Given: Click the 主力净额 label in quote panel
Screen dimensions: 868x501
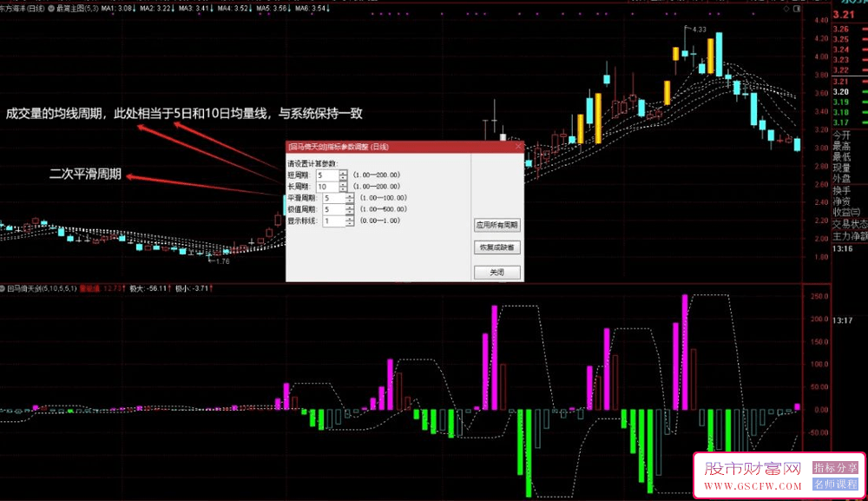Looking at the screenshot, I should click(x=850, y=236).
